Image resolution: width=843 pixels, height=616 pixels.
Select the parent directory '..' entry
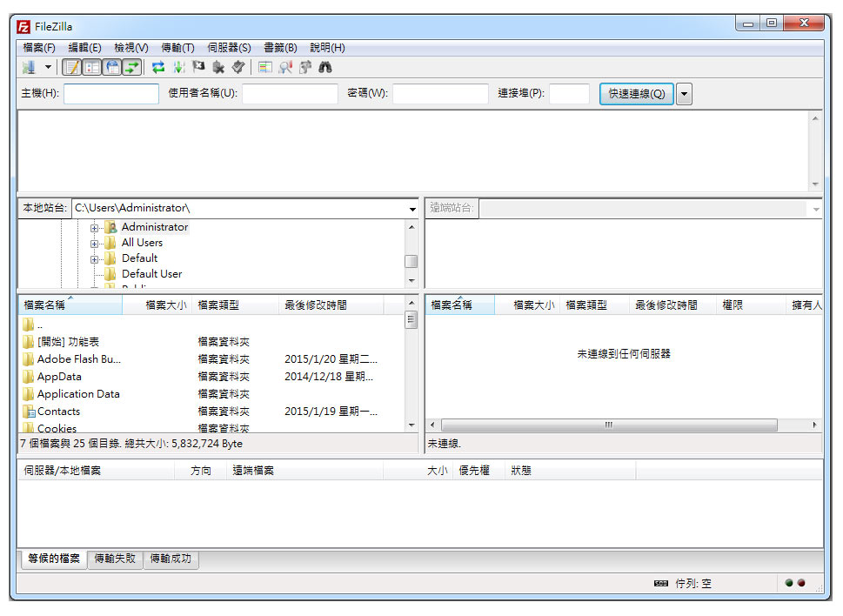[33, 325]
